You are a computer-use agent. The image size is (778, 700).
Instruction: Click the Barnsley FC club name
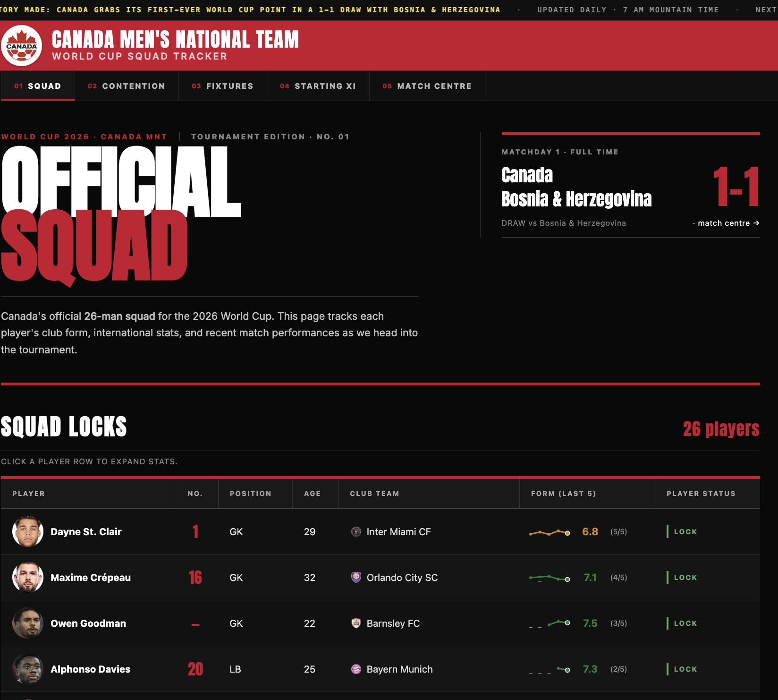click(x=393, y=623)
